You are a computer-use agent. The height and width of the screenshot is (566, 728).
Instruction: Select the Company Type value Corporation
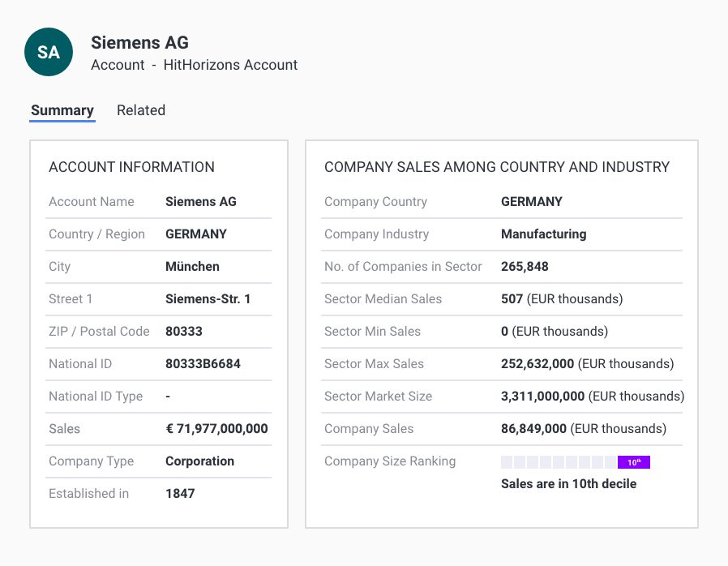click(199, 461)
